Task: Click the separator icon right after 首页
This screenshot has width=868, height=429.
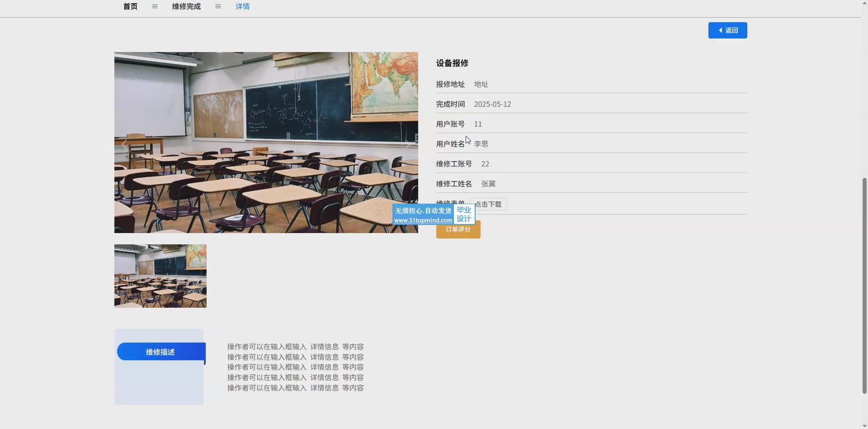Action: point(155,6)
